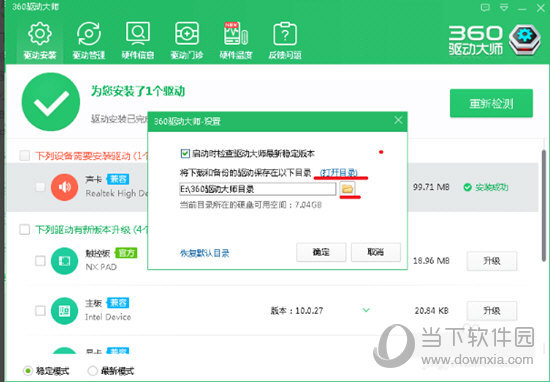Image resolution: width=550 pixels, height=382 pixels.
Task: Select the 最新模式 radio button
Action: point(93,371)
